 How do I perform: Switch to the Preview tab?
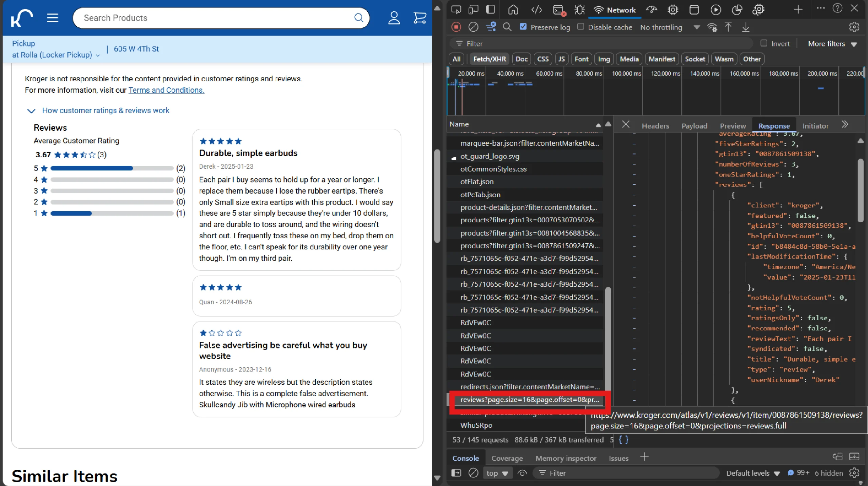click(733, 126)
